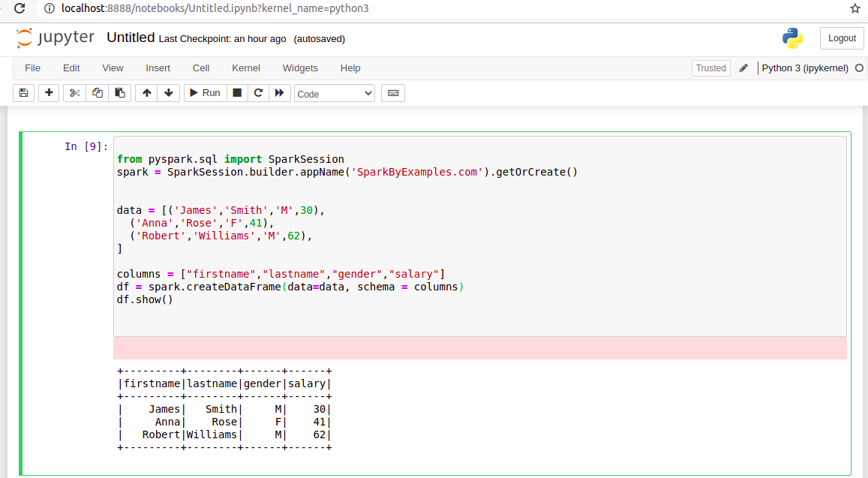Click the kernel status circle indicator
This screenshot has width=868, height=478.
click(859, 68)
